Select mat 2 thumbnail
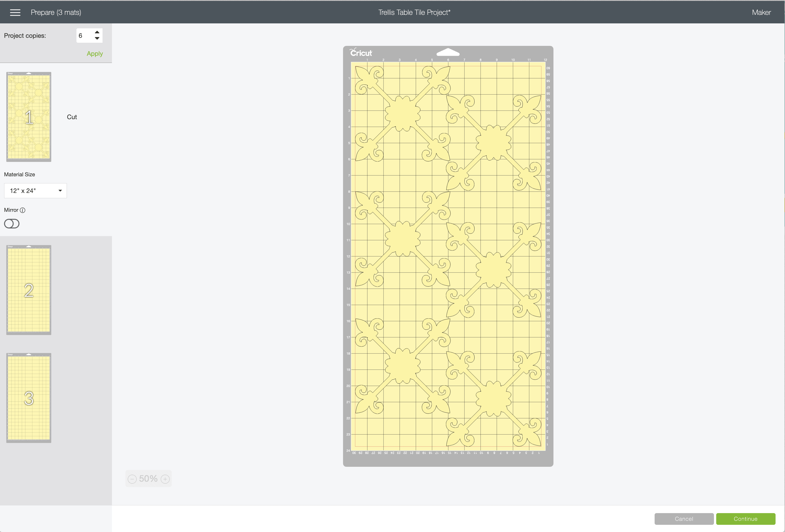 [x=29, y=290]
